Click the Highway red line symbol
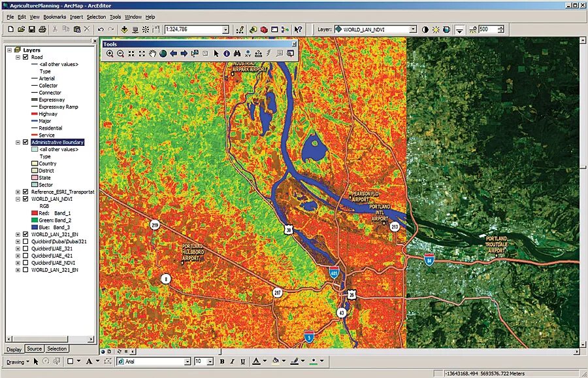 [x=34, y=114]
